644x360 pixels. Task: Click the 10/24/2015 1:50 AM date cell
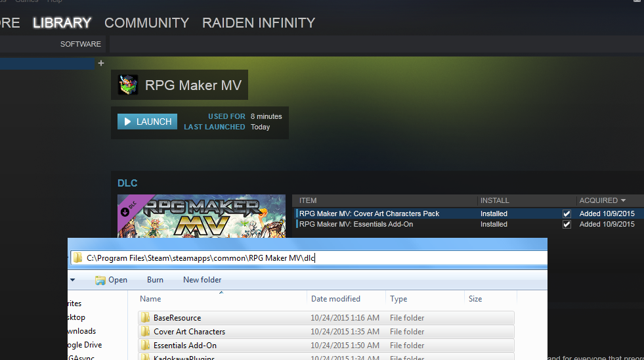[x=345, y=346]
